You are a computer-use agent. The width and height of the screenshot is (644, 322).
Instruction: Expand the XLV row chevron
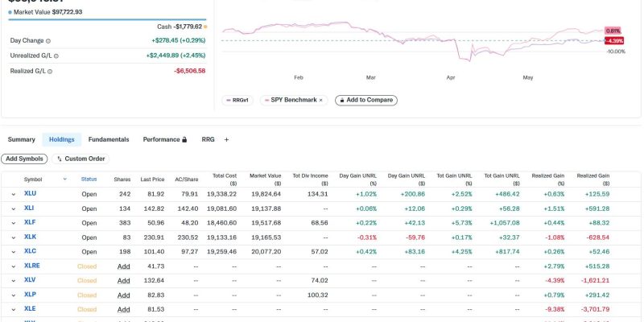click(x=13, y=281)
